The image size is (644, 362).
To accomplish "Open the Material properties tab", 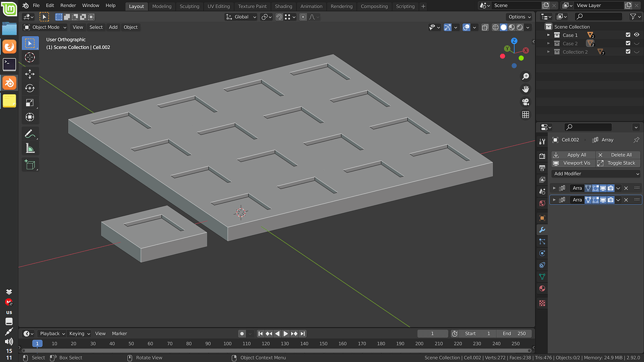I will point(542,288).
